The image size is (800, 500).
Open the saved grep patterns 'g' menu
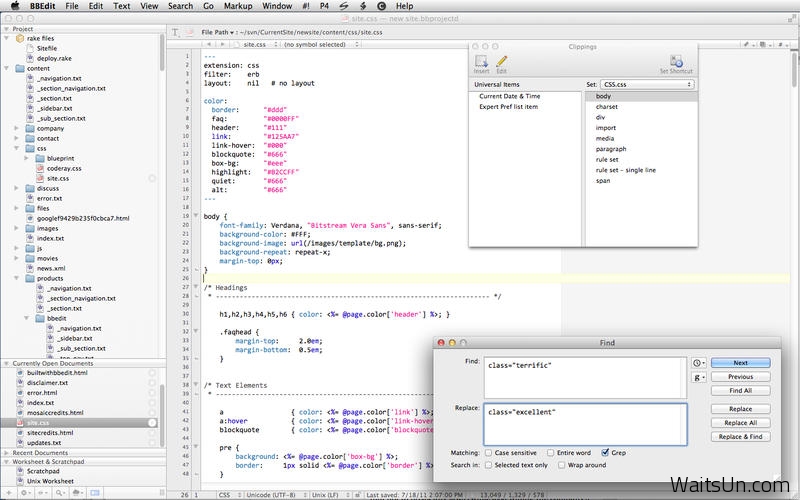click(x=698, y=377)
